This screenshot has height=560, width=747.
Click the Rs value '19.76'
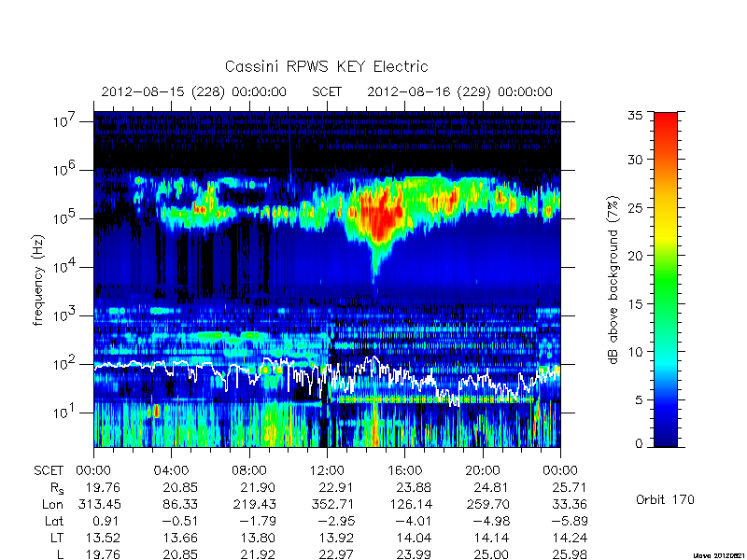(103, 487)
